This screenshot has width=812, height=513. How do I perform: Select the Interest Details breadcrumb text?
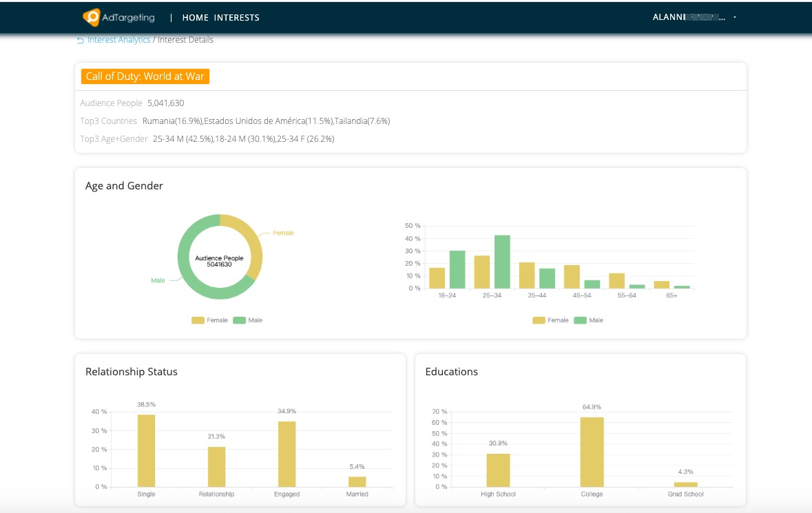[185, 40]
